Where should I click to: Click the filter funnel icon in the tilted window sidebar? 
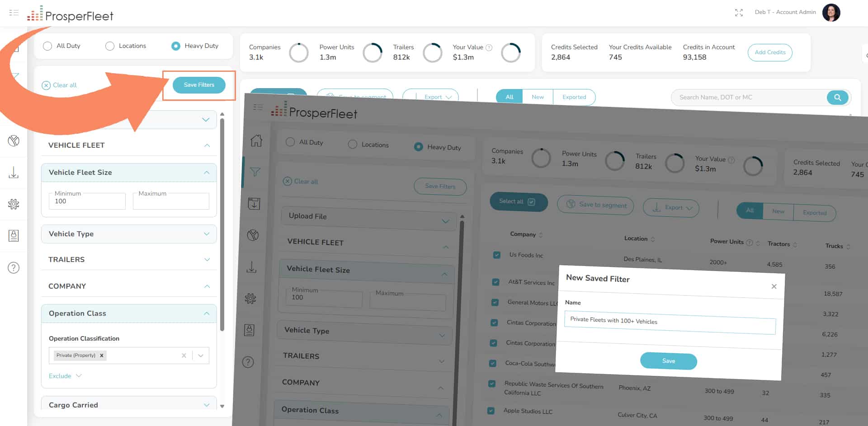tap(255, 172)
